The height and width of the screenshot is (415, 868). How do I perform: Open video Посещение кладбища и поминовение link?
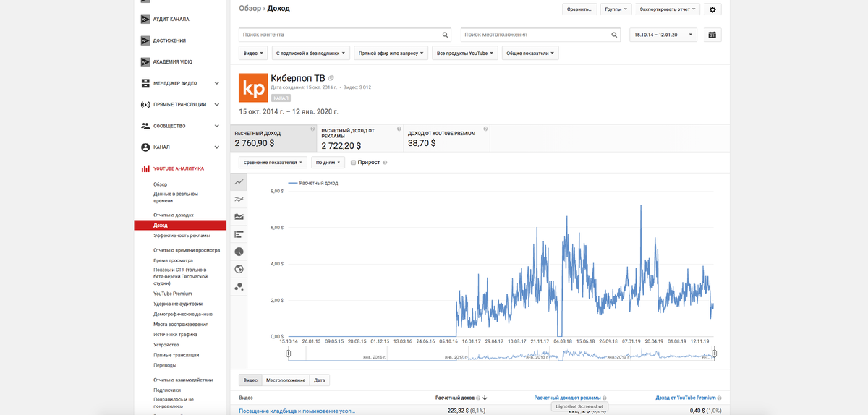click(297, 411)
